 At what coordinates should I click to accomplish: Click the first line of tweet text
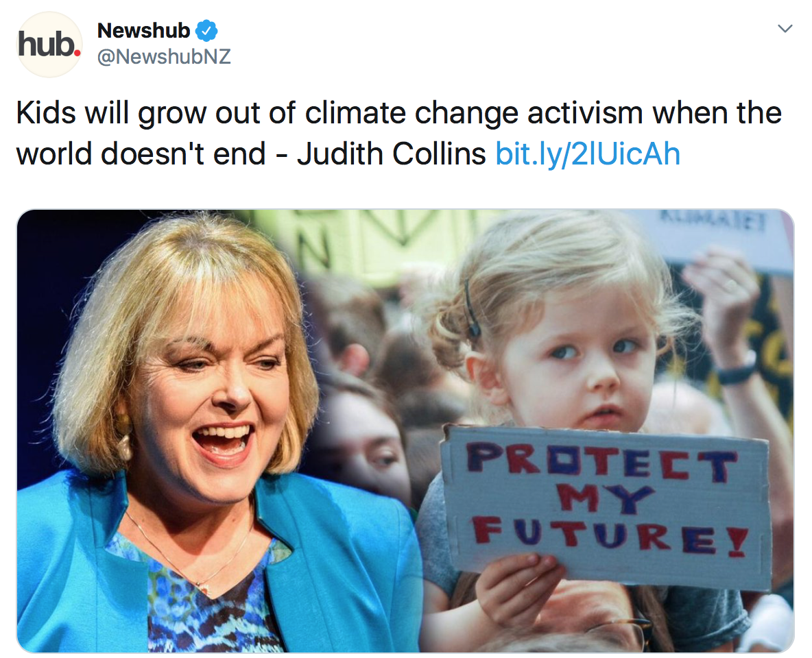point(398,112)
